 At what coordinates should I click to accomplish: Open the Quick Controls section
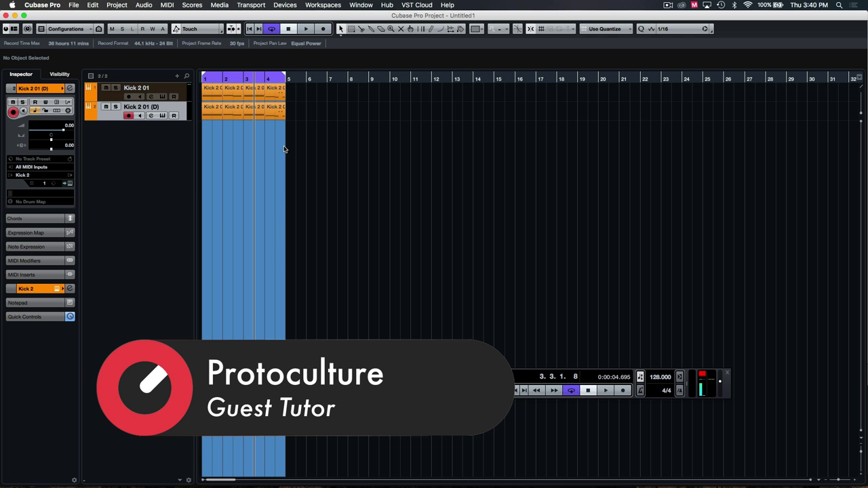click(x=40, y=317)
